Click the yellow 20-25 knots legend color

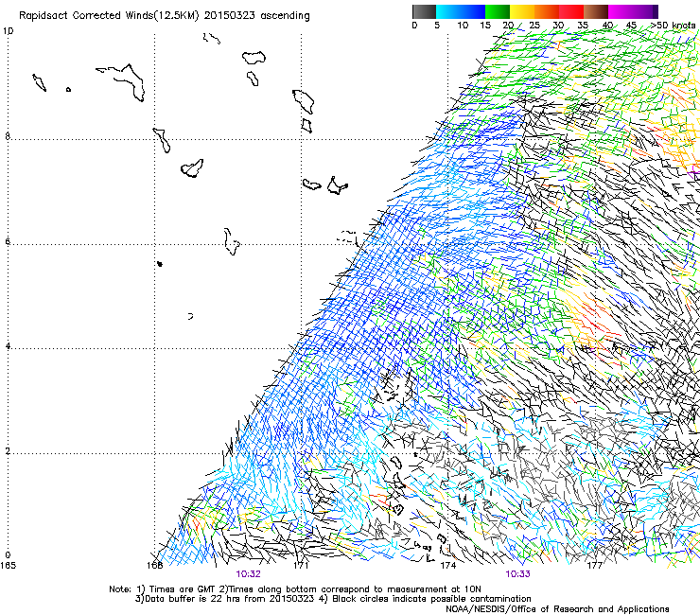[522, 11]
